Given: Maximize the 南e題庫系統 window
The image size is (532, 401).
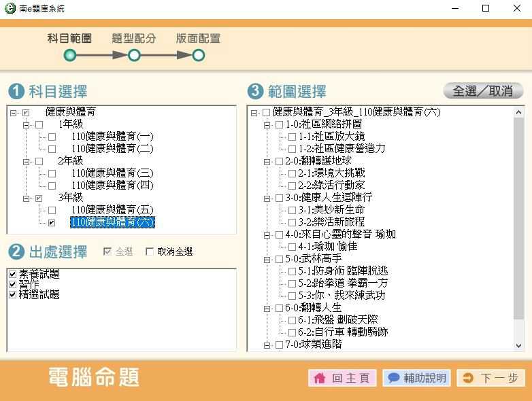Looking at the screenshot, I should coord(486,8).
